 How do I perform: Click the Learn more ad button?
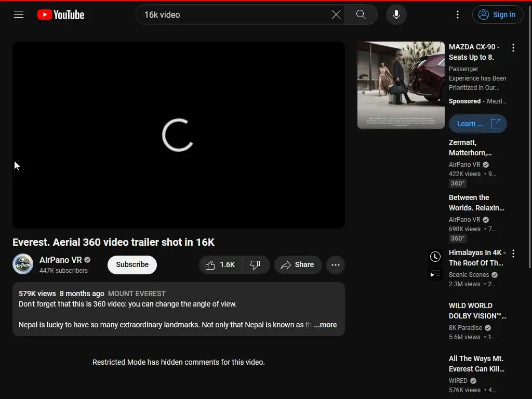tap(478, 124)
